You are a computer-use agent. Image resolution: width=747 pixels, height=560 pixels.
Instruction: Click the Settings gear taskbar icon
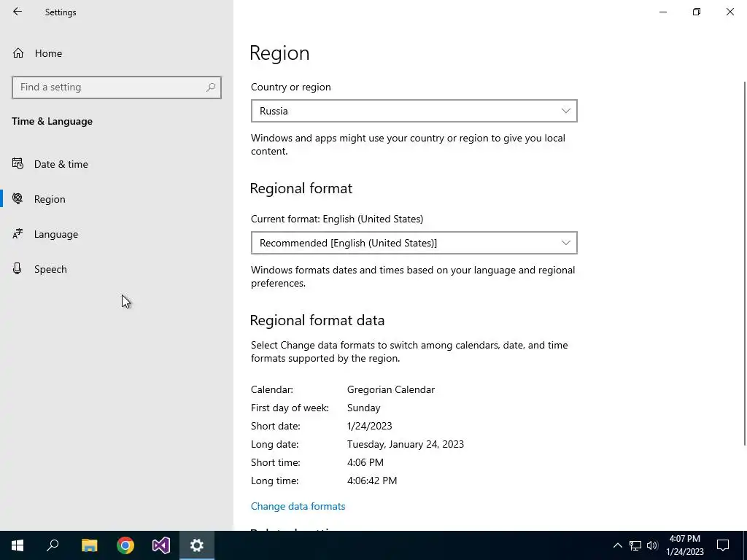[x=197, y=545]
